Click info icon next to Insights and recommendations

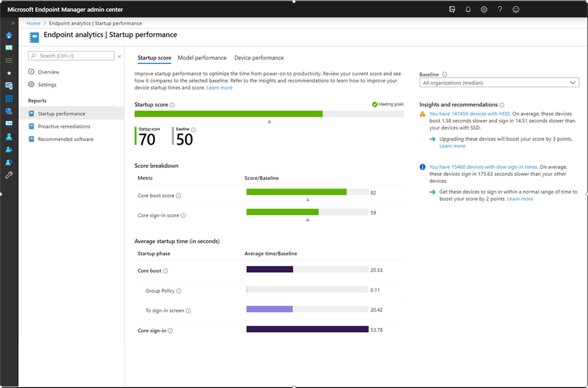tap(501, 105)
